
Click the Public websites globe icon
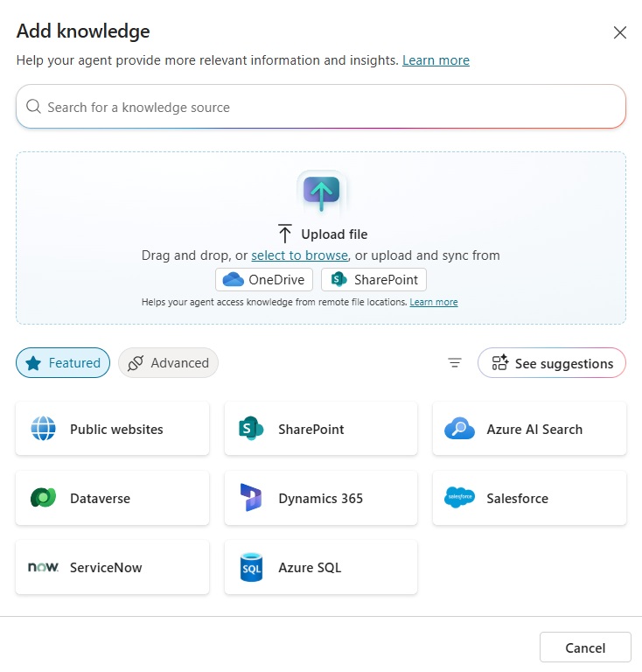(x=43, y=429)
